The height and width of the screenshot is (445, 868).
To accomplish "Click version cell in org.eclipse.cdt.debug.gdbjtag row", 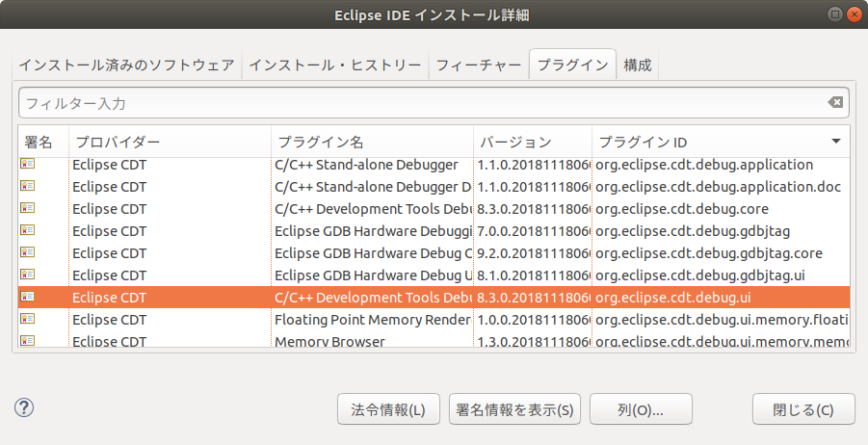I will click(534, 231).
